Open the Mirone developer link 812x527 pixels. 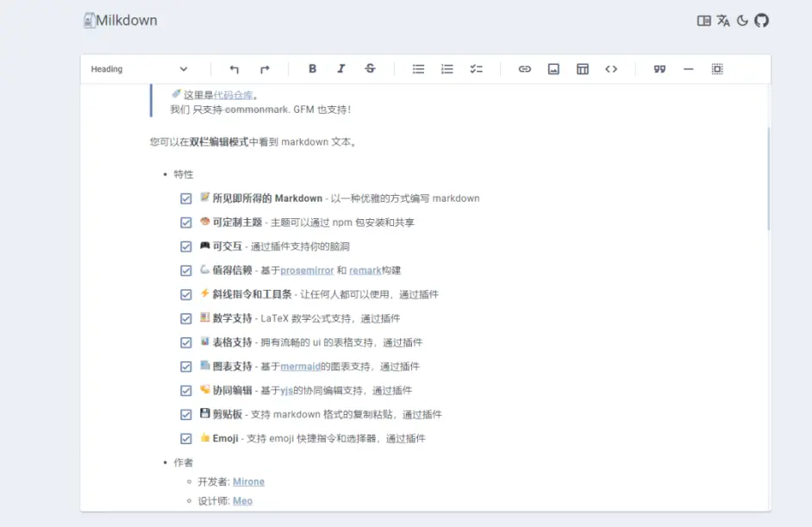click(248, 481)
